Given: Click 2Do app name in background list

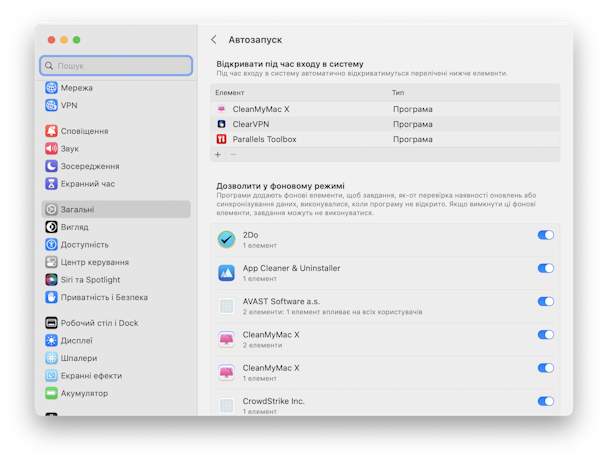Looking at the screenshot, I should tap(250, 235).
